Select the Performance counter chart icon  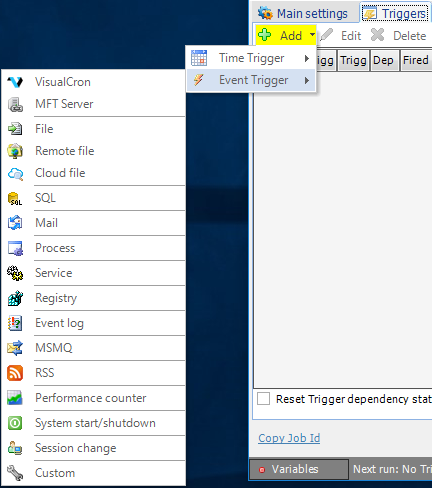tap(15, 398)
